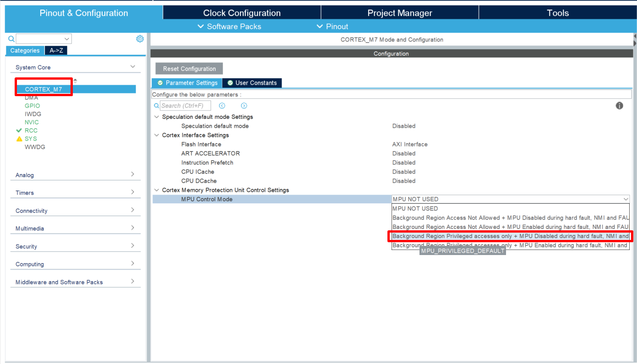Open the Project Manager tab
The width and height of the screenshot is (637, 364).
399,12
